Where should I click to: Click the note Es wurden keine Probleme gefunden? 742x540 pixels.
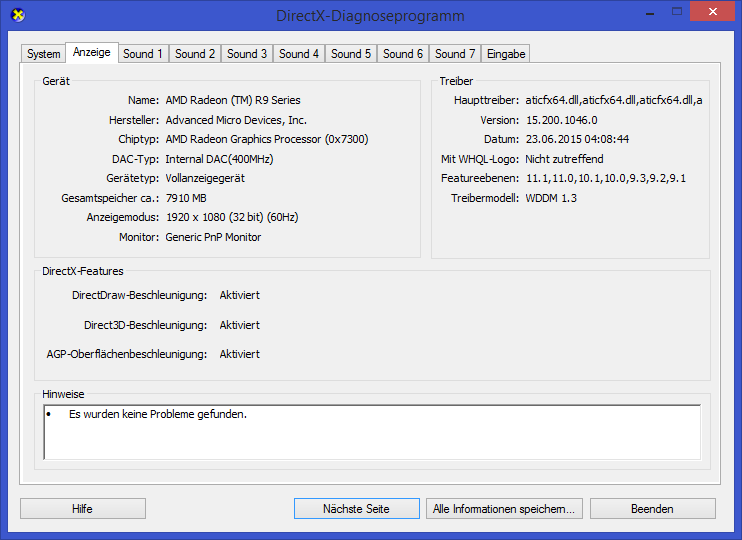pos(158,415)
